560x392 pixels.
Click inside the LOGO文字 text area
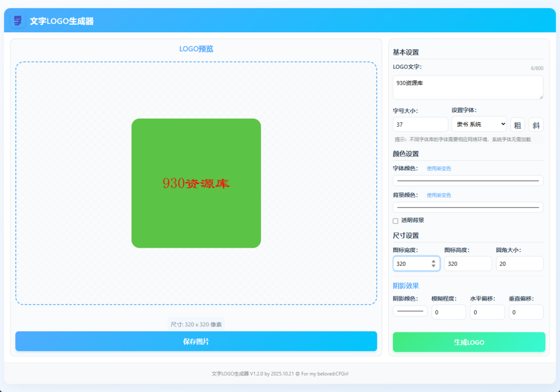click(468, 86)
